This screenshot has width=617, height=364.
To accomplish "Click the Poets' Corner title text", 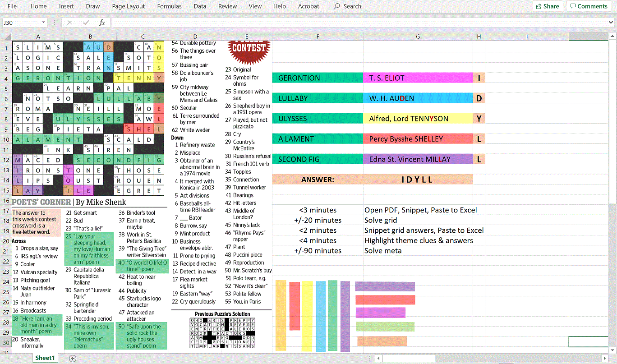I will point(41,202).
